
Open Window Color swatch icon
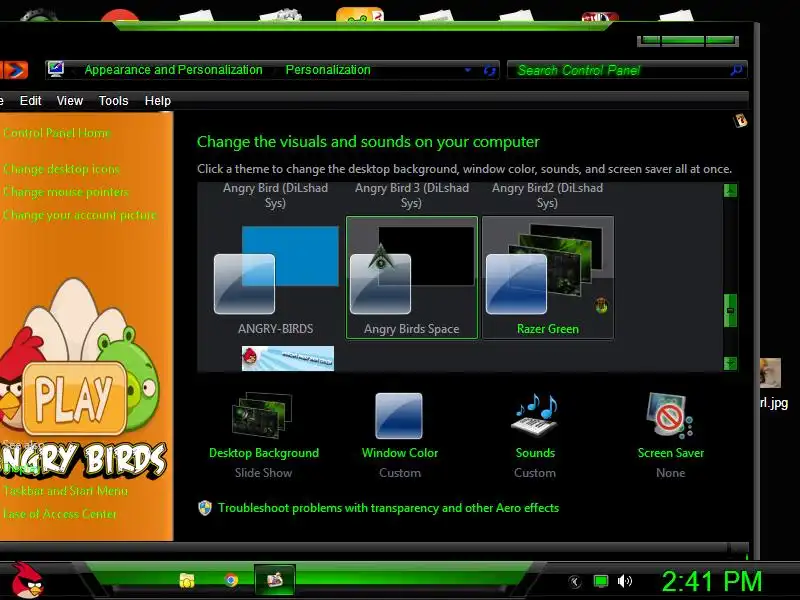point(399,416)
